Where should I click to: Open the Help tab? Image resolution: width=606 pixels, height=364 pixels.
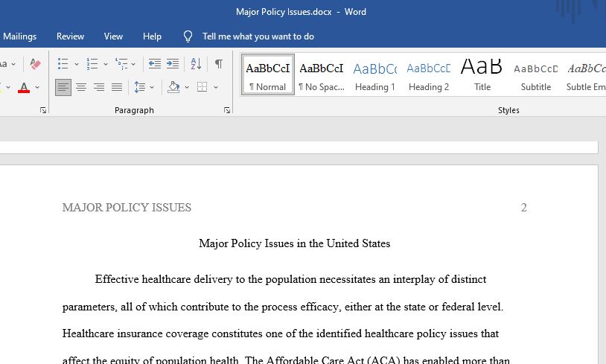pyautogui.click(x=152, y=36)
